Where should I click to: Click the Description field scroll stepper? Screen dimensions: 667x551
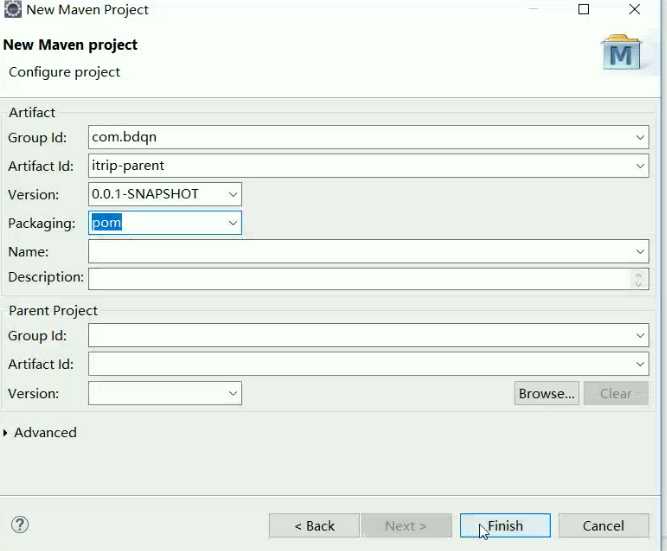[638, 279]
